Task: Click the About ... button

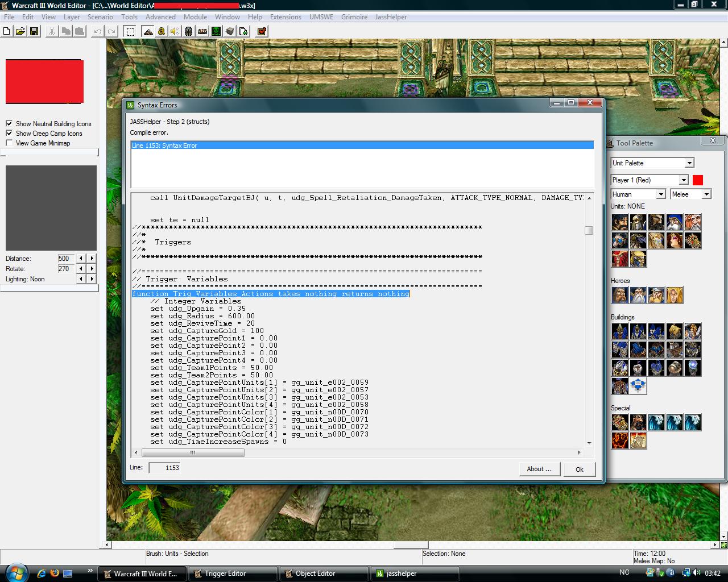Action: (x=539, y=469)
